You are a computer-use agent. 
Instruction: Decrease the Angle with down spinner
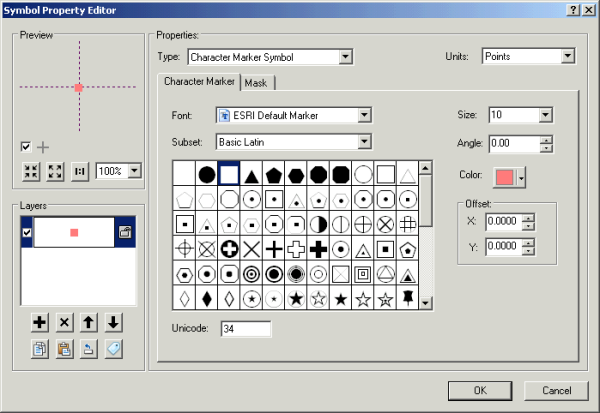point(546,148)
